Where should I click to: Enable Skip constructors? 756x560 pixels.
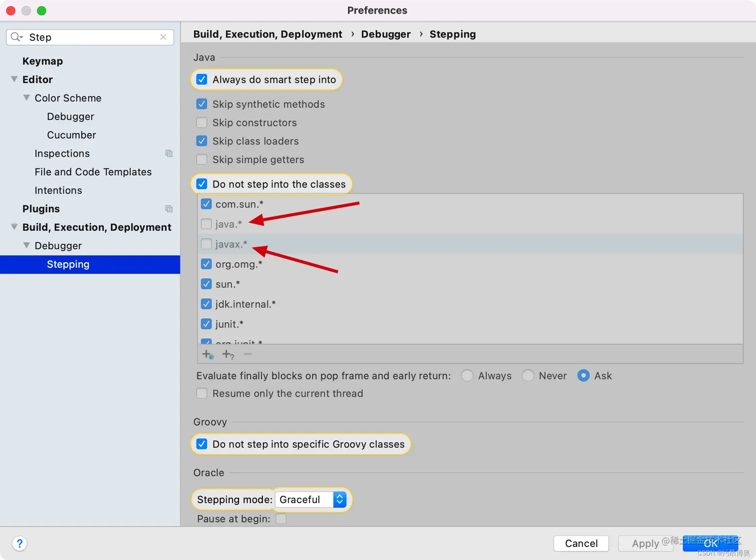pyautogui.click(x=202, y=122)
